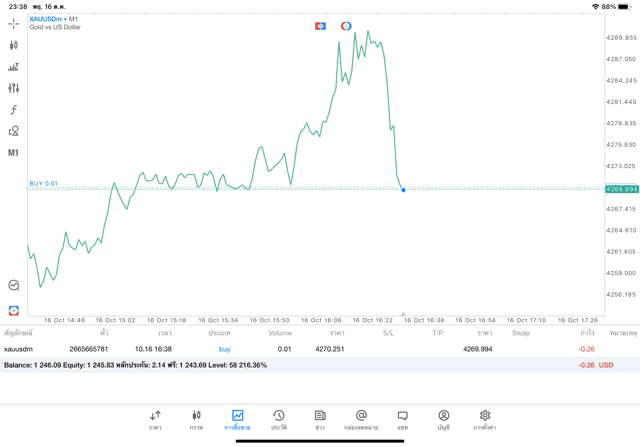Tap the zoom magnifier icon on chart

point(13,286)
